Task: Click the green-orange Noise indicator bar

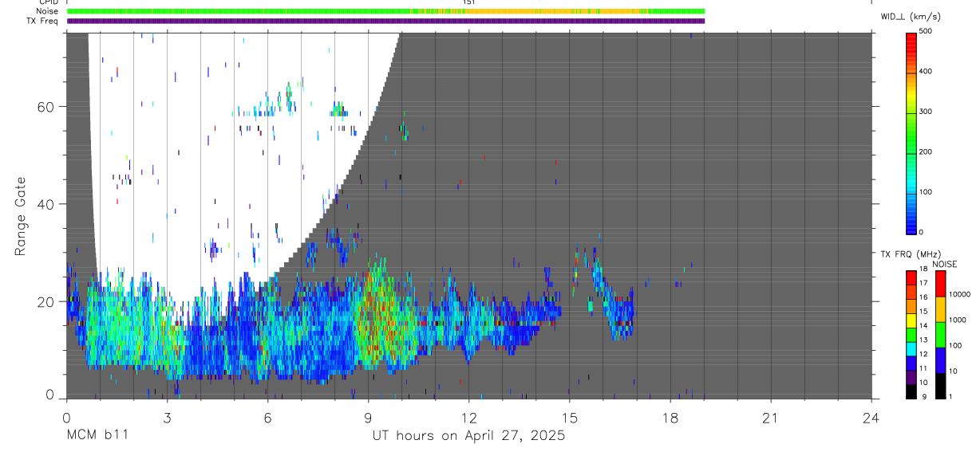Action: coord(385,11)
